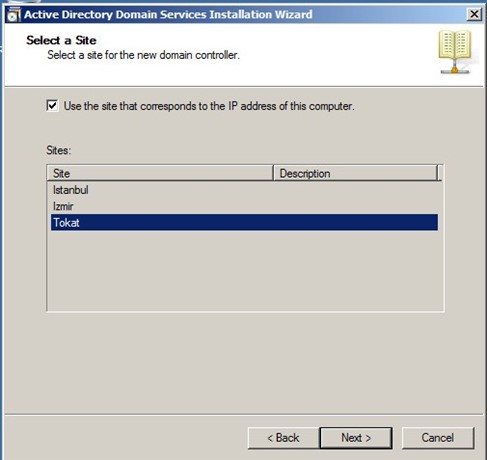Click the Active Directory book icon
Screen dimensions: 487x460
coord(455,52)
